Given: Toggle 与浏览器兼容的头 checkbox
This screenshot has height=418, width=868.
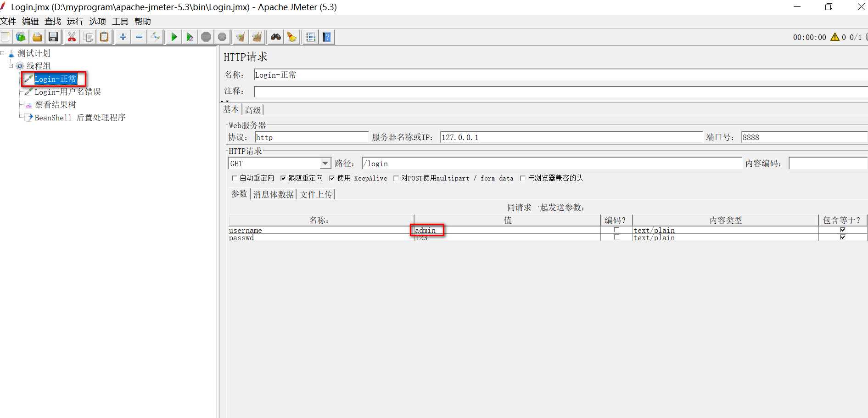Looking at the screenshot, I should 522,178.
